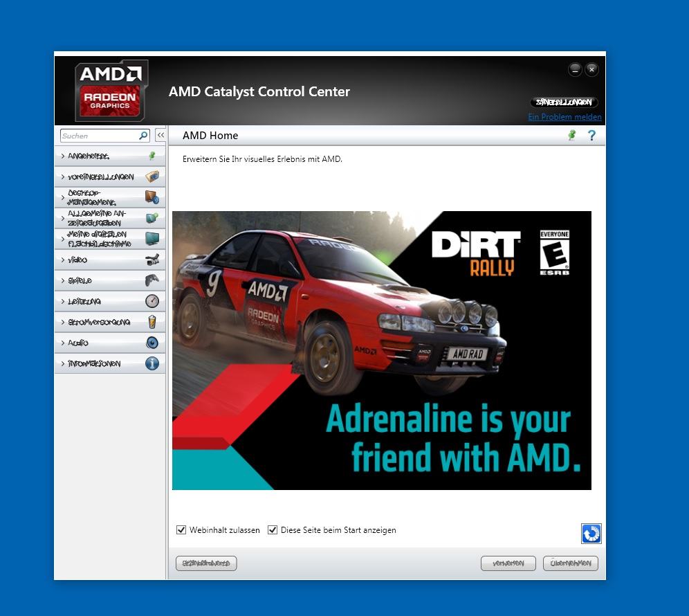The height and width of the screenshot is (616, 689).
Task: Click the Stromversorgung battery icon
Action: 152,322
